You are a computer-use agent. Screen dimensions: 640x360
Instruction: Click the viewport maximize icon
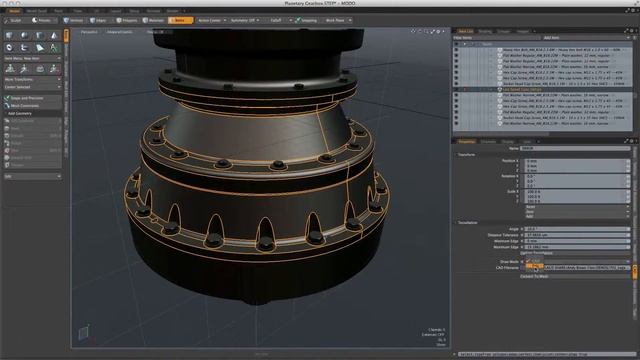pos(432,31)
